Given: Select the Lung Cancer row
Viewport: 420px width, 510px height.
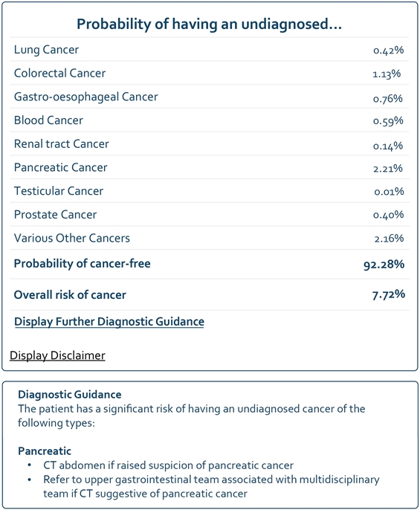Looking at the screenshot, I should pos(210,49).
